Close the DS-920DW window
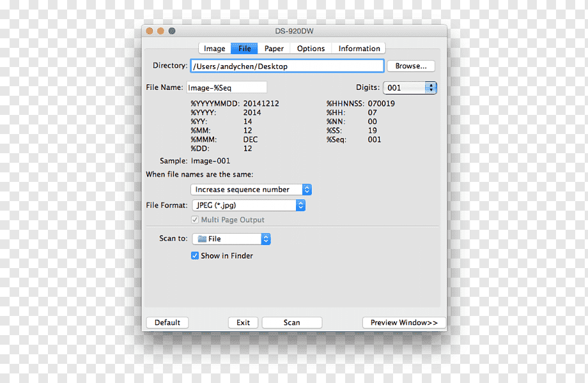The height and width of the screenshot is (383, 588). click(x=150, y=31)
